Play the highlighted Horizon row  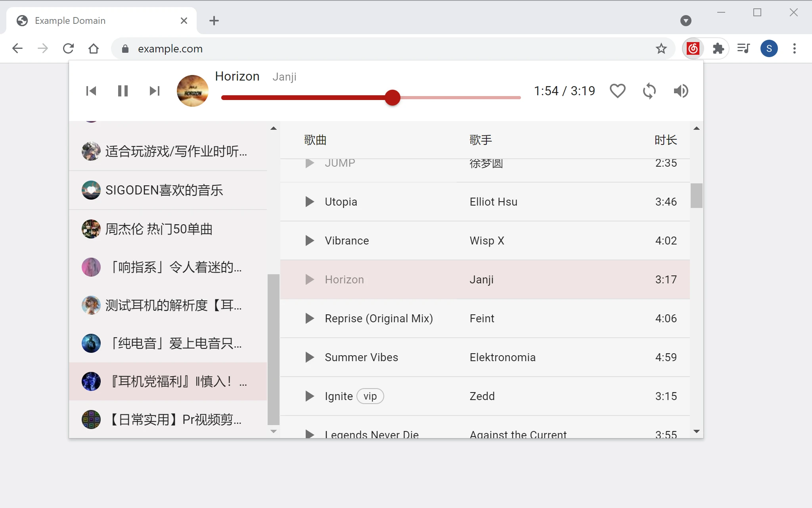[310, 279]
